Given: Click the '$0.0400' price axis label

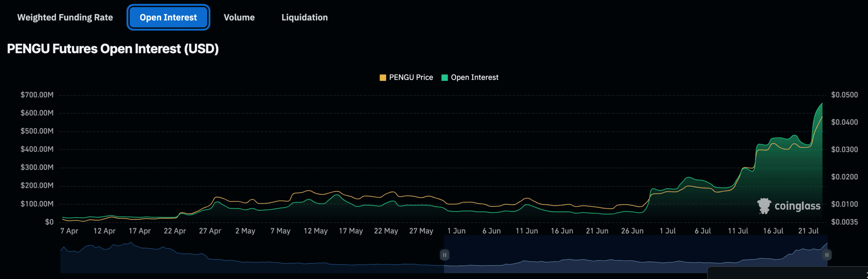Looking at the screenshot, I should coord(844,122).
